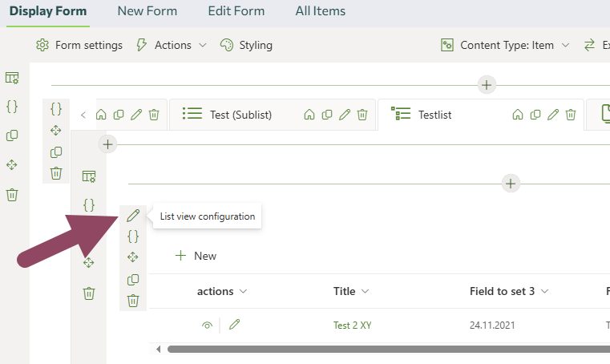Switch to the All Items tab
The height and width of the screenshot is (364, 610).
coord(320,11)
